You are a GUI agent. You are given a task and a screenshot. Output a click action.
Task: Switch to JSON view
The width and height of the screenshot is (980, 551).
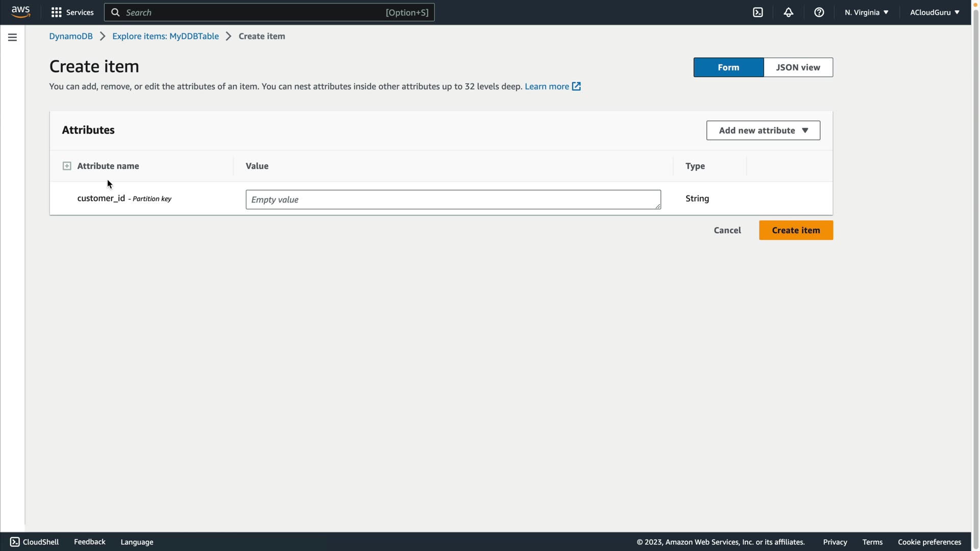coord(798,67)
